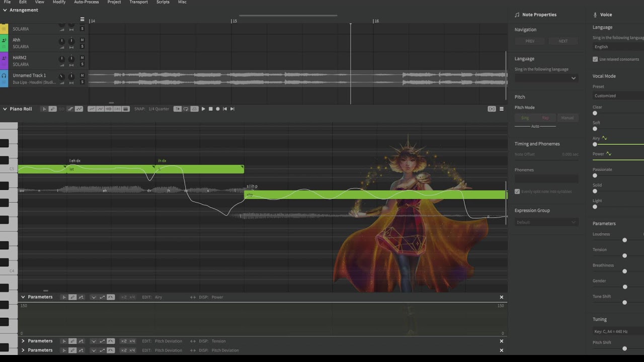
Task: Stop playback with the Stop button
Action: (x=210, y=109)
